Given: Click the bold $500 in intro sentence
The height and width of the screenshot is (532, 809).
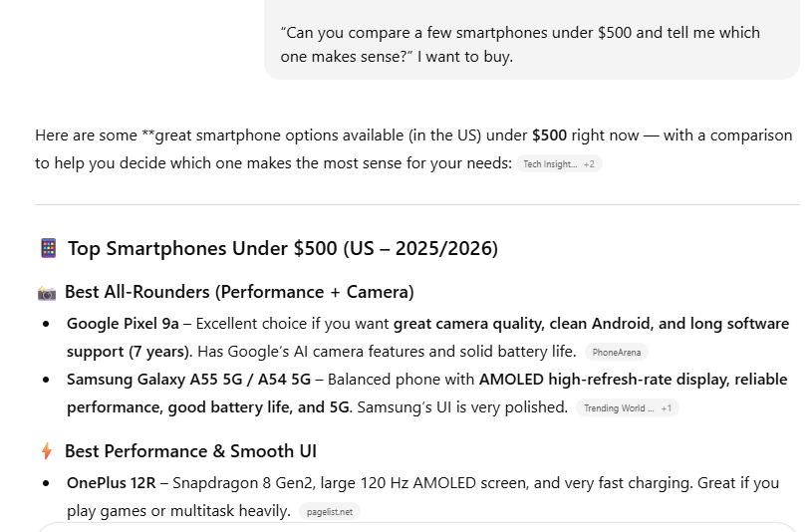Looking at the screenshot, I should [549, 135].
